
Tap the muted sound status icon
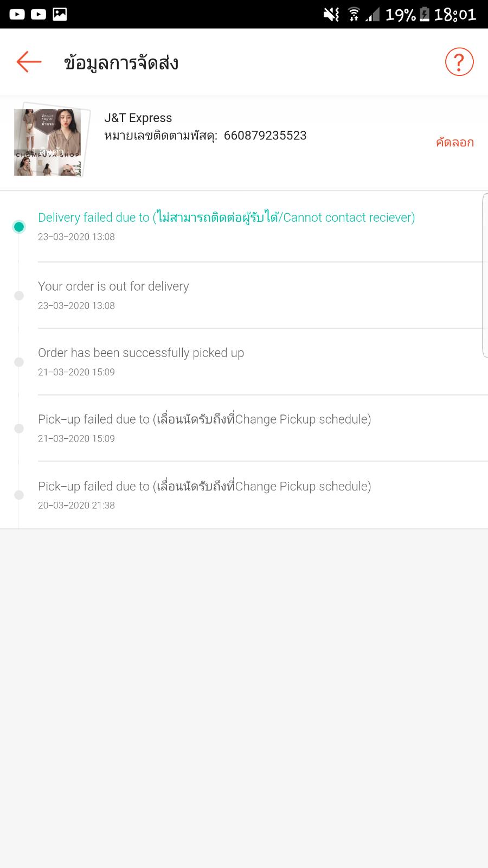pyautogui.click(x=331, y=14)
